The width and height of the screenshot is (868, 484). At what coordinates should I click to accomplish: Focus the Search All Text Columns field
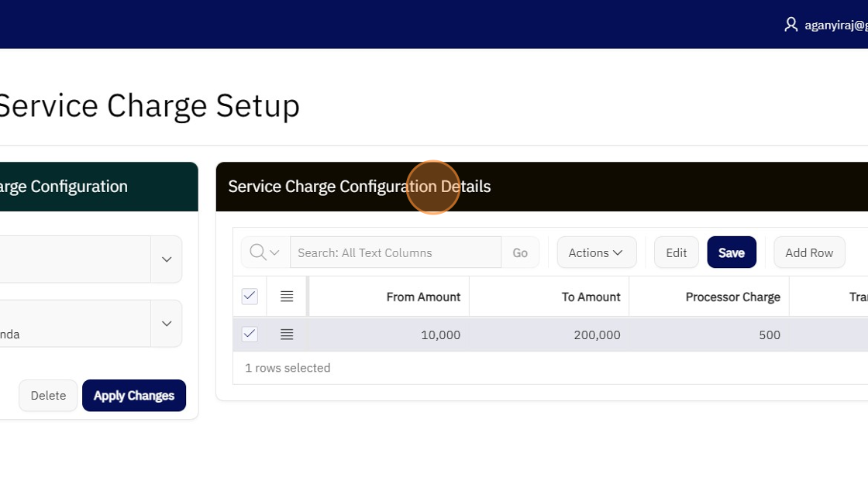[395, 252]
